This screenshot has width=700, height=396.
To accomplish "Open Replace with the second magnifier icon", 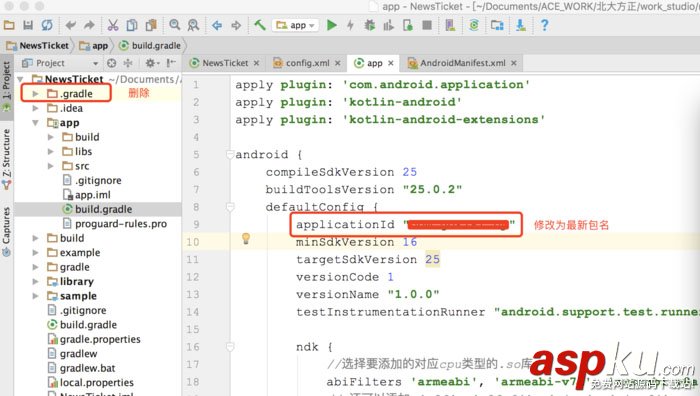I will pos(193,25).
